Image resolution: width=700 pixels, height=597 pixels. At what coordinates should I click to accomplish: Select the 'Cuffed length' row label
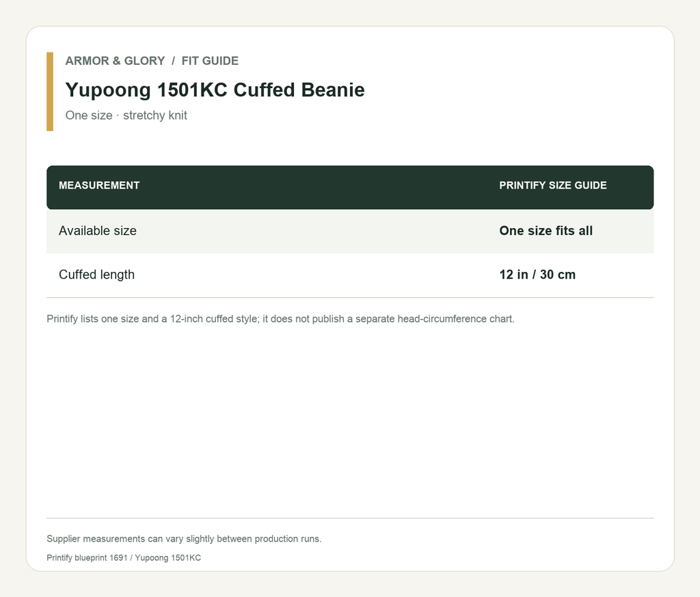coord(96,275)
